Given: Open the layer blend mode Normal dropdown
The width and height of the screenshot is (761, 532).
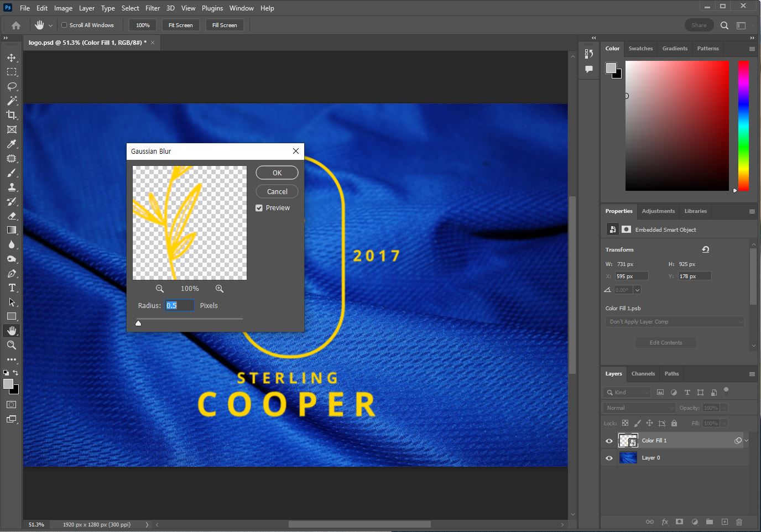Looking at the screenshot, I should 639,408.
